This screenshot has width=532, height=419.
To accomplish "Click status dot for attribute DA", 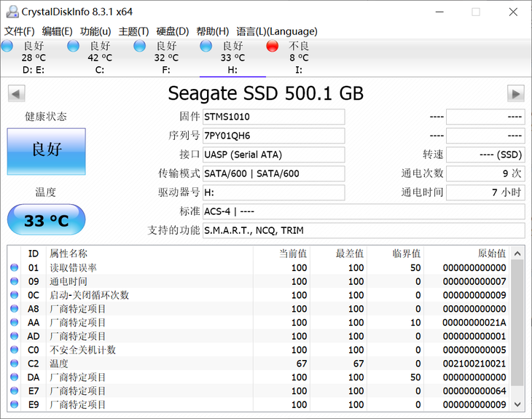I will (15, 377).
